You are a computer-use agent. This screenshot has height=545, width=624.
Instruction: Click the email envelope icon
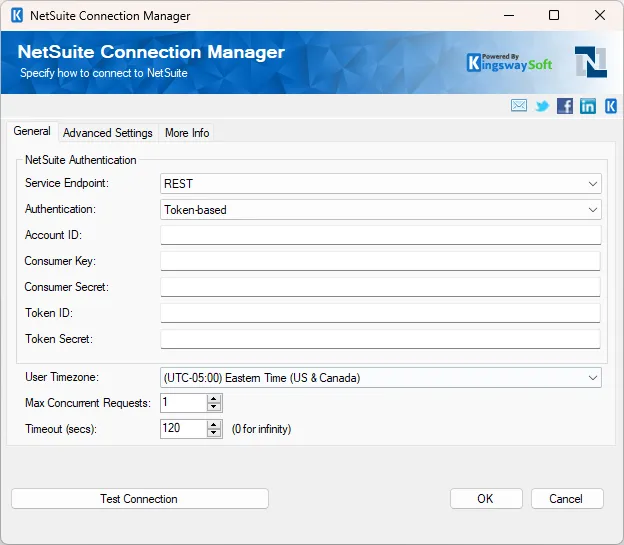(x=519, y=106)
